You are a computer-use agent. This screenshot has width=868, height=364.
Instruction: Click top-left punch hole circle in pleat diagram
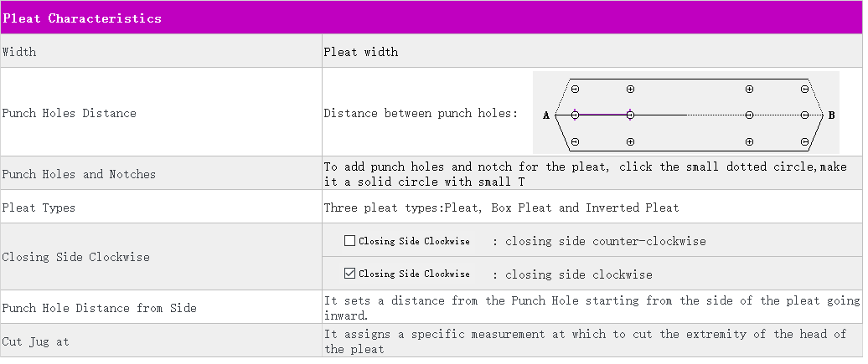pos(575,89)
